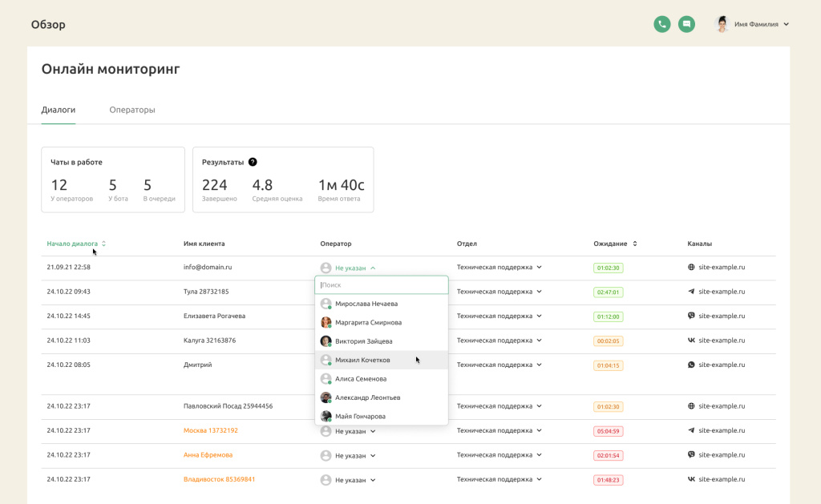The height and width of the screenshot is (504, 821).
Task: Expand the Техническая поддержка dropdown for Анна Ефремова
Action: click(540, 455)
